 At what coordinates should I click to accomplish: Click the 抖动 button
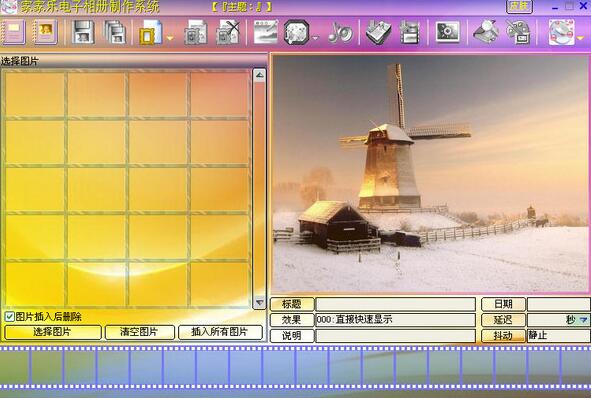click(x=503, y=336)
